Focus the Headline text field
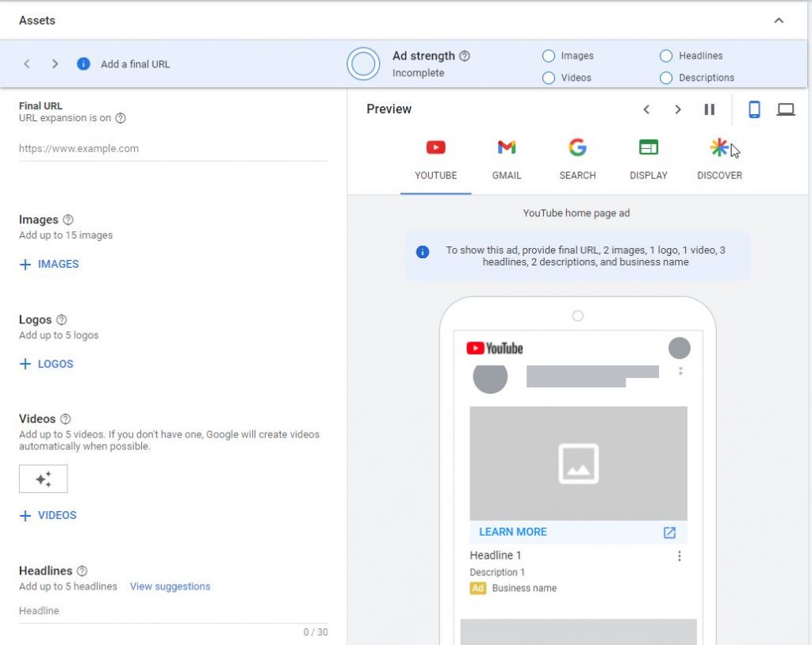The image size is (812, 645). [173, 611]
